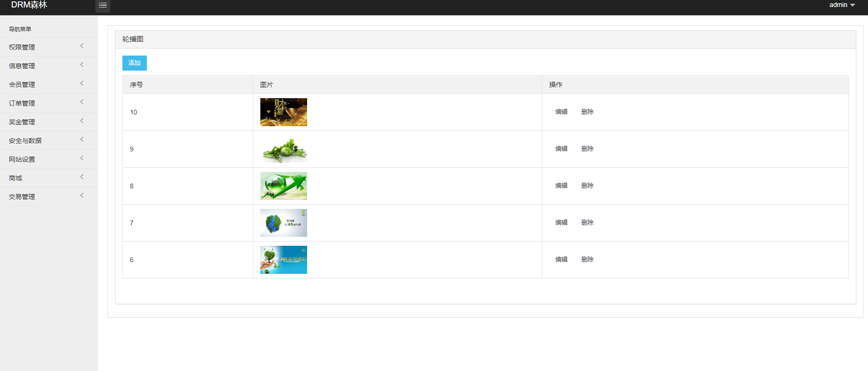Image resolution: width=868 pixels, height=371 pixels.
Task: Toggle the sidebar hamburger menu icon
Action: point(103,6)
